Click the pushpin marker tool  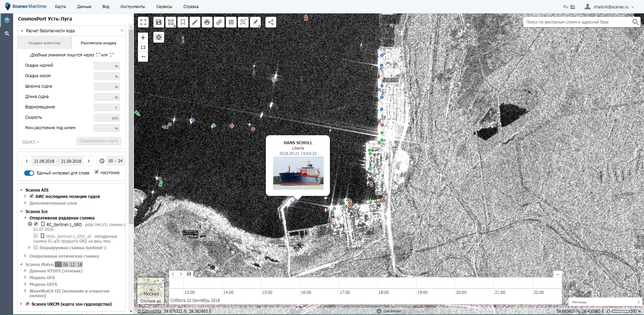[255, 22]
